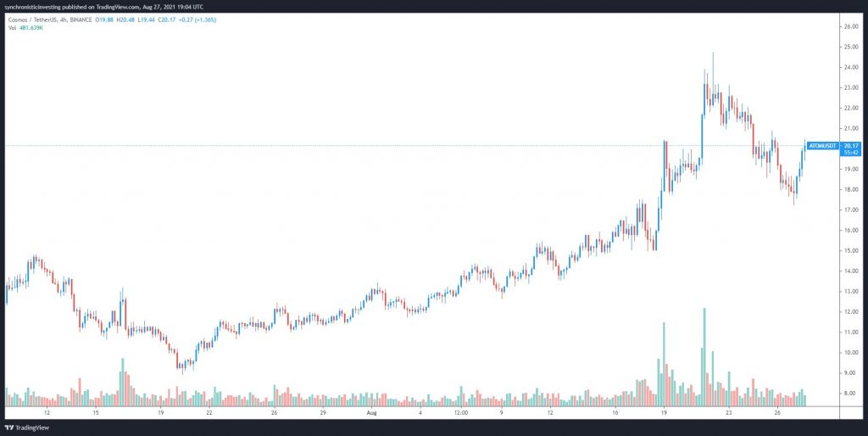Click the Aug label on the time axis
The width and height of the screenshot is (868, 436).
point(370,413)
